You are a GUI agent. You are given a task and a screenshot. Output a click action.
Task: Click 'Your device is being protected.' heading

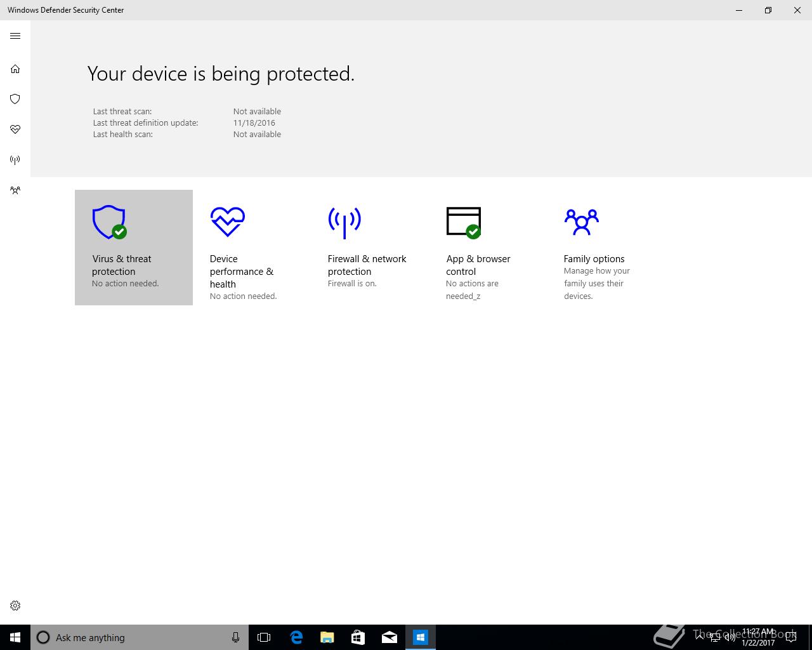(x=221, y=74)
